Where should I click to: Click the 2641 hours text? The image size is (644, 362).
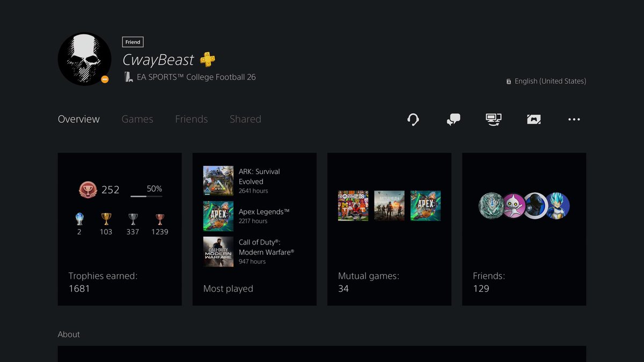tap(253, 191)
